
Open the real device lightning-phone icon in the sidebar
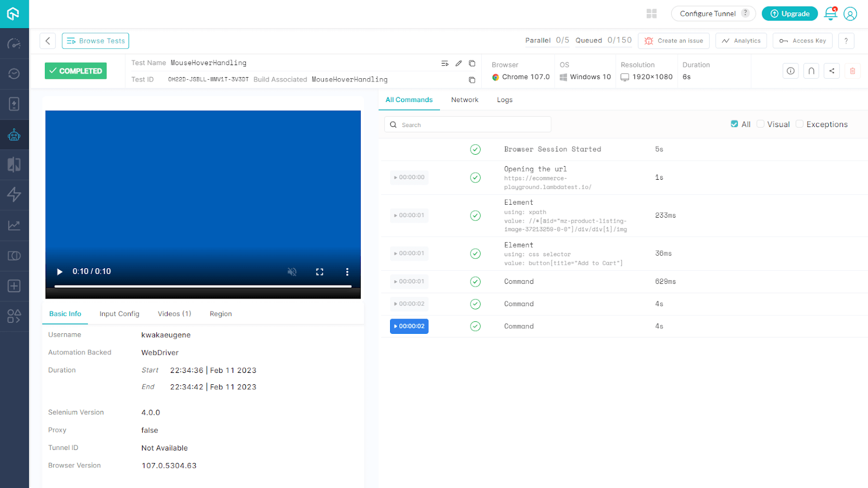14,104
